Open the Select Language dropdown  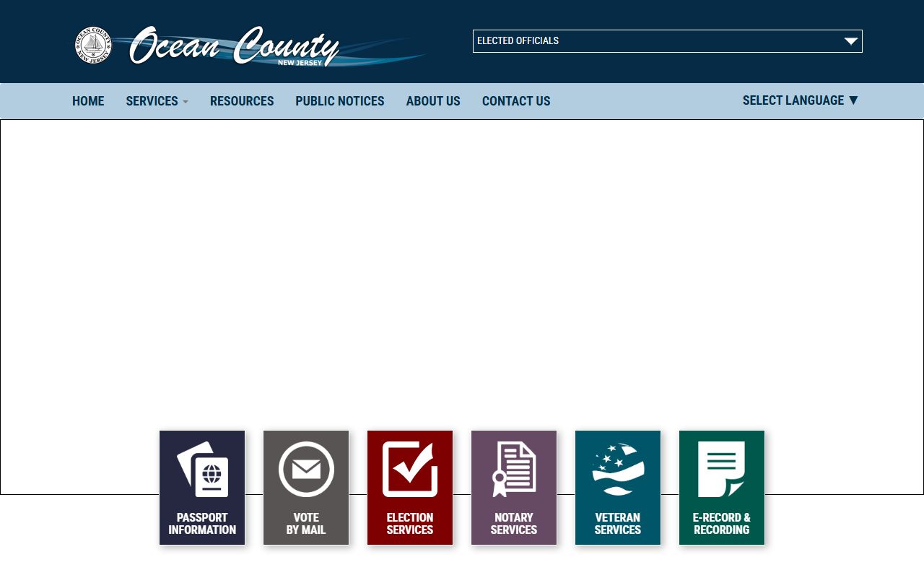coord(801,100)
